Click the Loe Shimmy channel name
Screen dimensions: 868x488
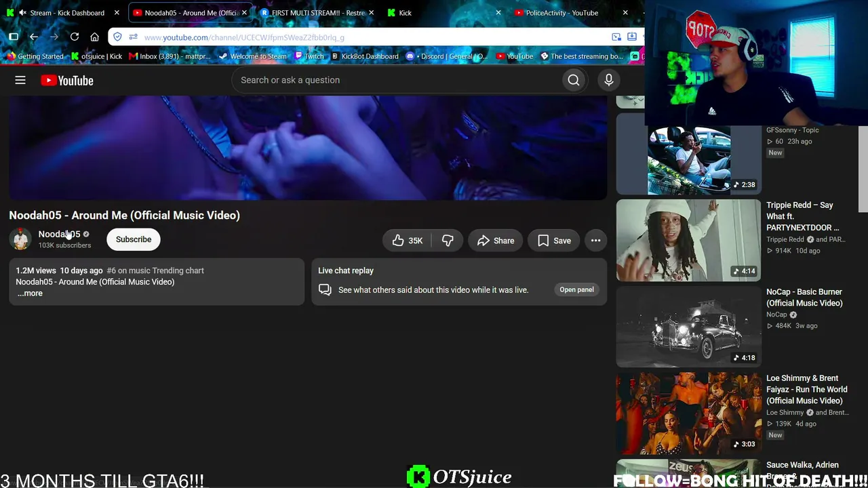[785, 413]
